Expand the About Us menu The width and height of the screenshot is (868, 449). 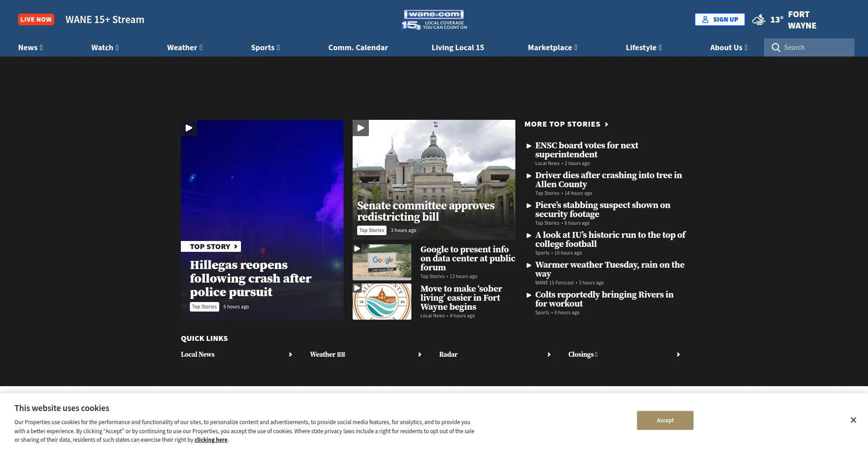point(728,47)
